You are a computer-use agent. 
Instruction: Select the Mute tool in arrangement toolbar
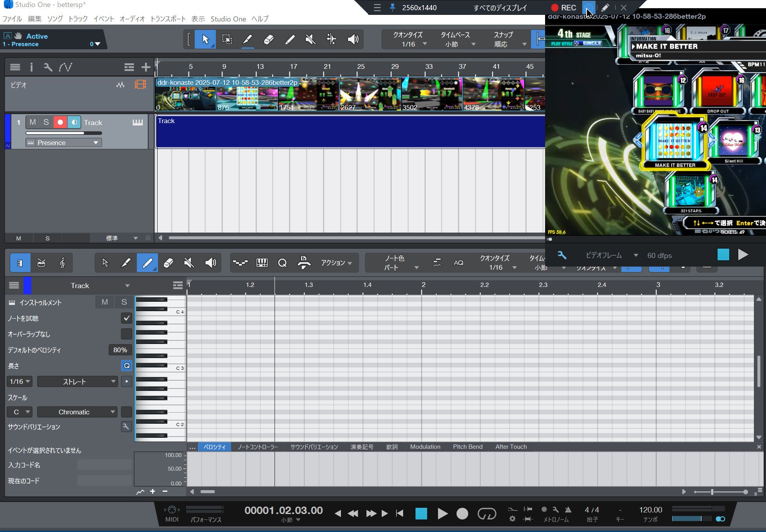(x=310, y=39)
